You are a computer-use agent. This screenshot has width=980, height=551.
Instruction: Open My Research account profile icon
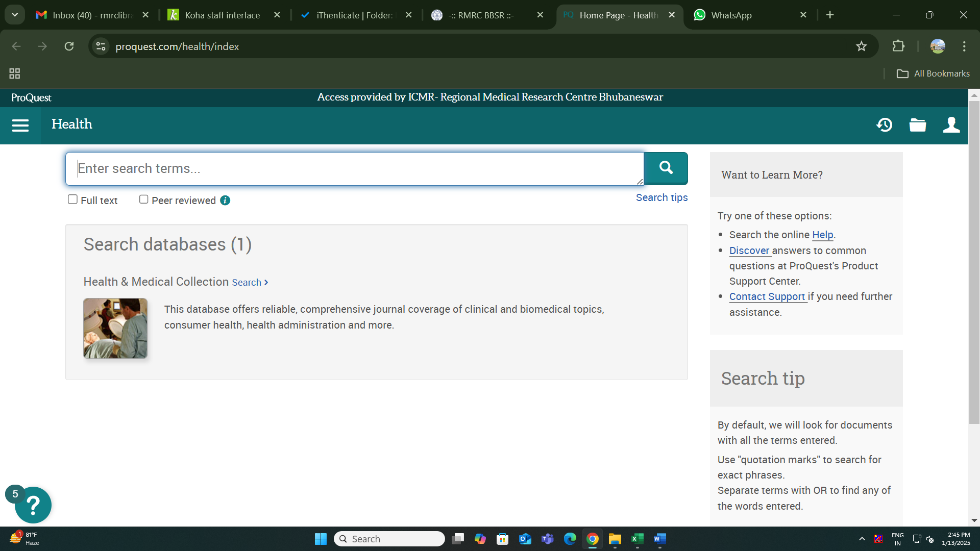point(951,125)
